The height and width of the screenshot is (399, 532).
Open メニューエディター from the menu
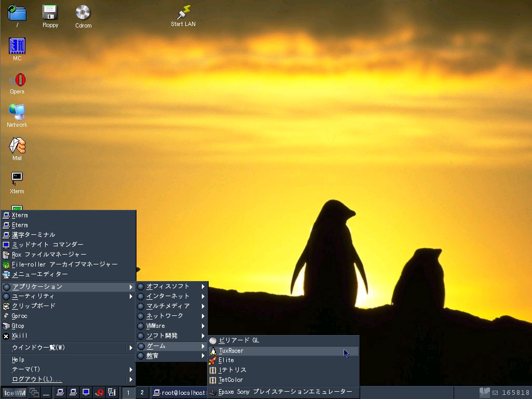[68, 274]
